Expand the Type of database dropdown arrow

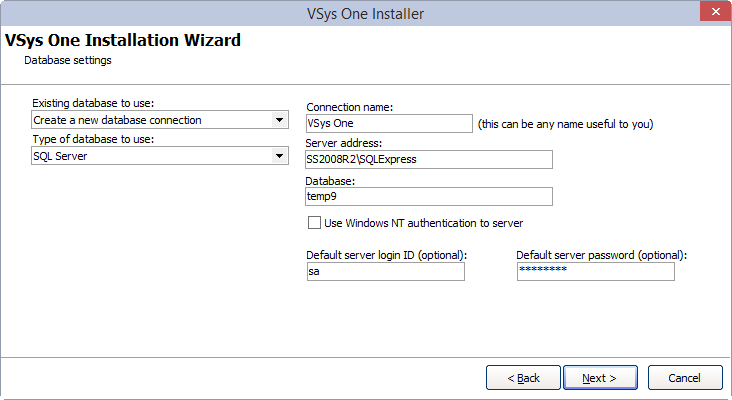[x=279, y=156]
